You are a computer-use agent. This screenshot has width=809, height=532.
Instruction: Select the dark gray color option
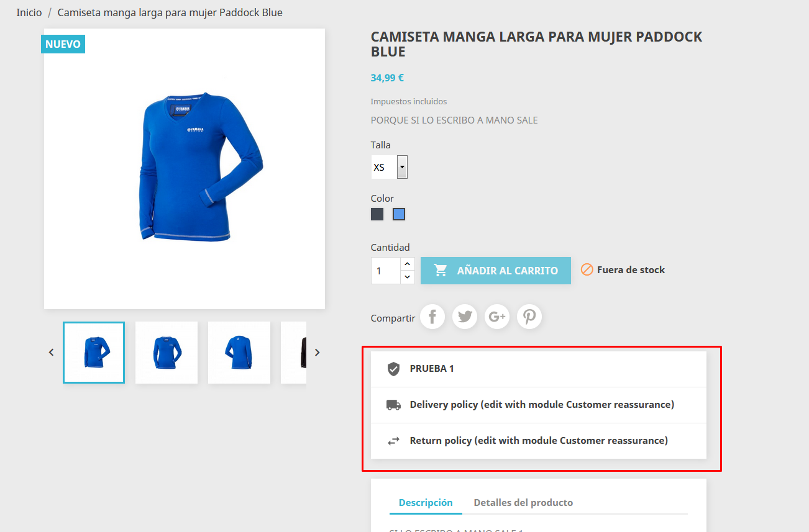click(x=377, y=214)
